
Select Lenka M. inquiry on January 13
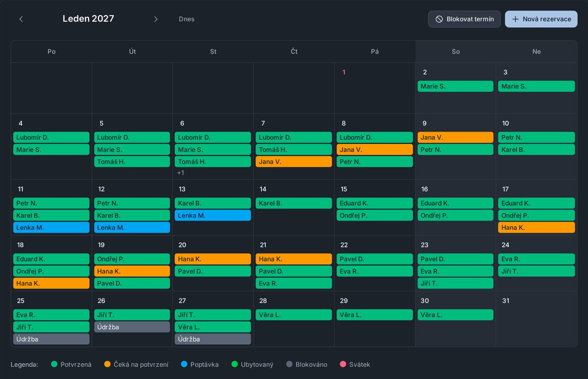(213, 215)
